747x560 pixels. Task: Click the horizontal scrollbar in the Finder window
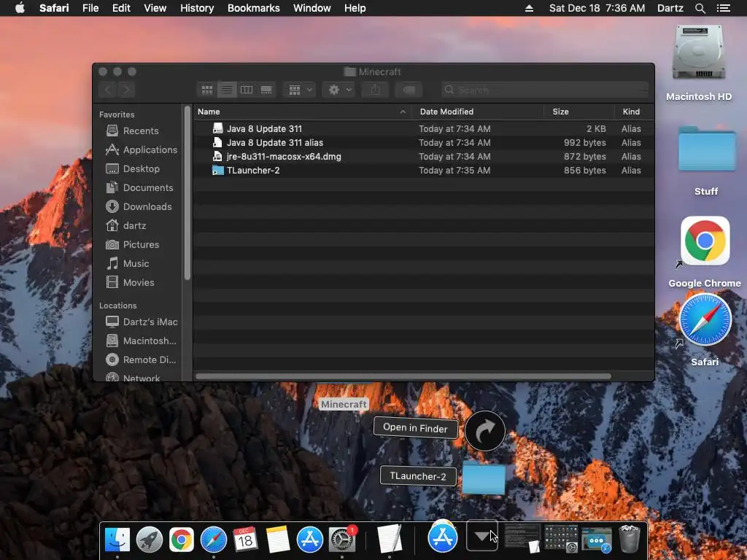403,376
